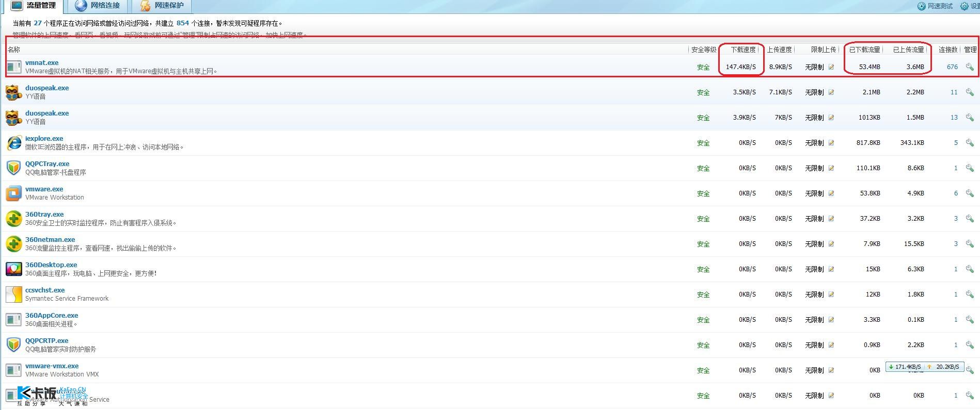Click the QQPCRTP.exe shield icon
980x410 pixels.
[13, 345]
